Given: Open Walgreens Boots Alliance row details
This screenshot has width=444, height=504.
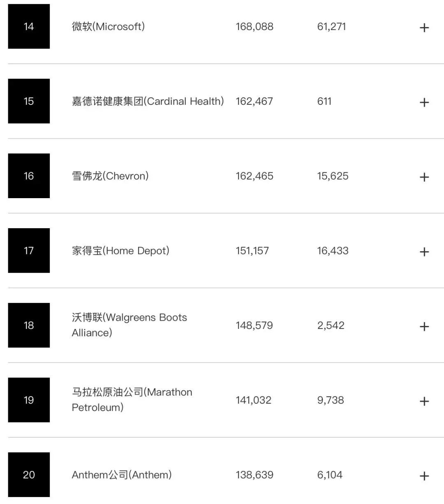Looking at the screenshot, I should tap(424, 326).
